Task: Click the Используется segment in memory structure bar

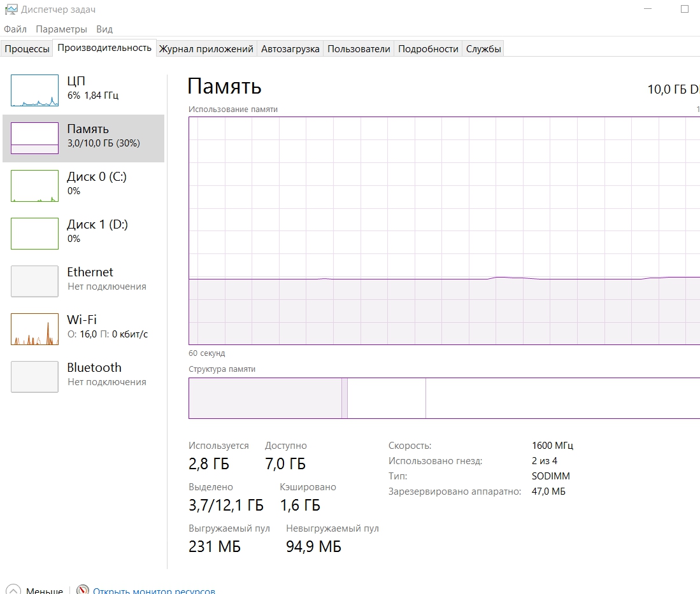Action: [x=265, y=398]
